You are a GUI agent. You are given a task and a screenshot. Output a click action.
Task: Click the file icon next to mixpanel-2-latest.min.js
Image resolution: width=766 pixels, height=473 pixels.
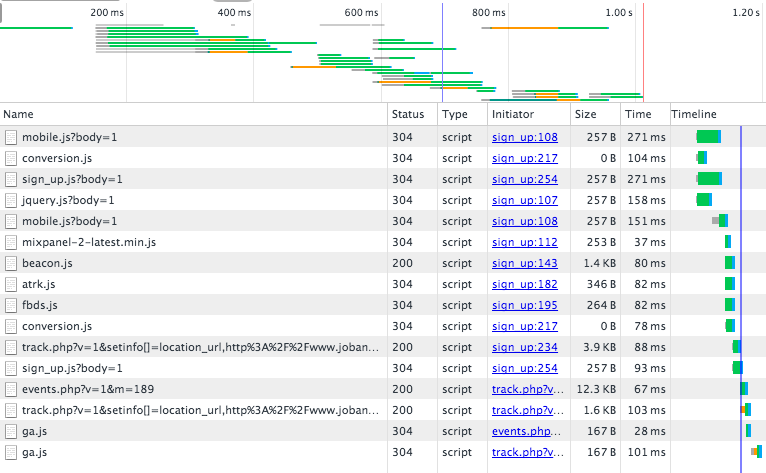point(11,242)
